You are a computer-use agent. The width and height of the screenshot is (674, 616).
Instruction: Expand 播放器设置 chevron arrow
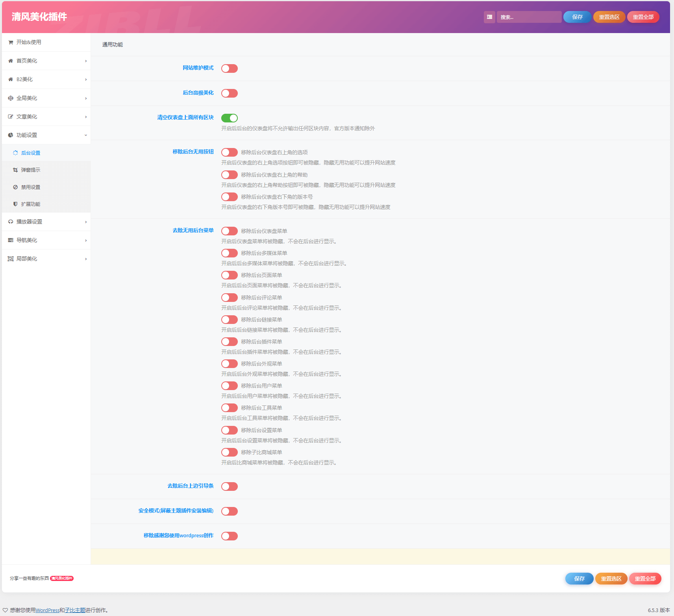coord(86,222)
